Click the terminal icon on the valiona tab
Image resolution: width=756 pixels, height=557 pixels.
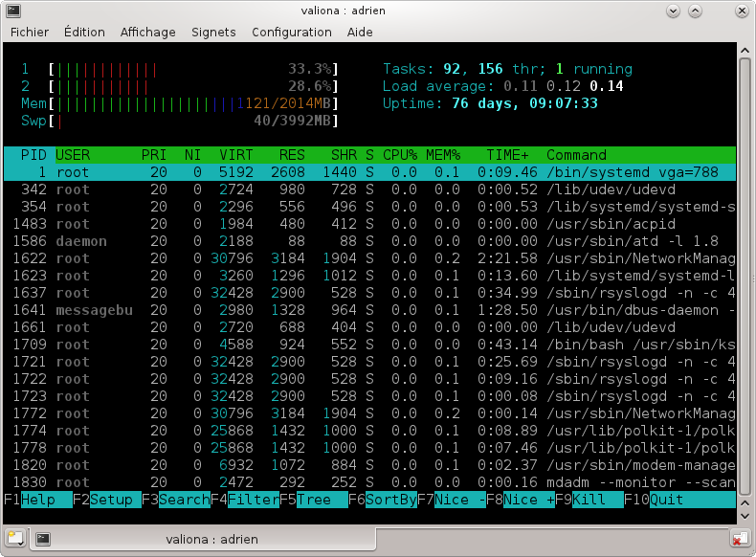tap(43, 539)
